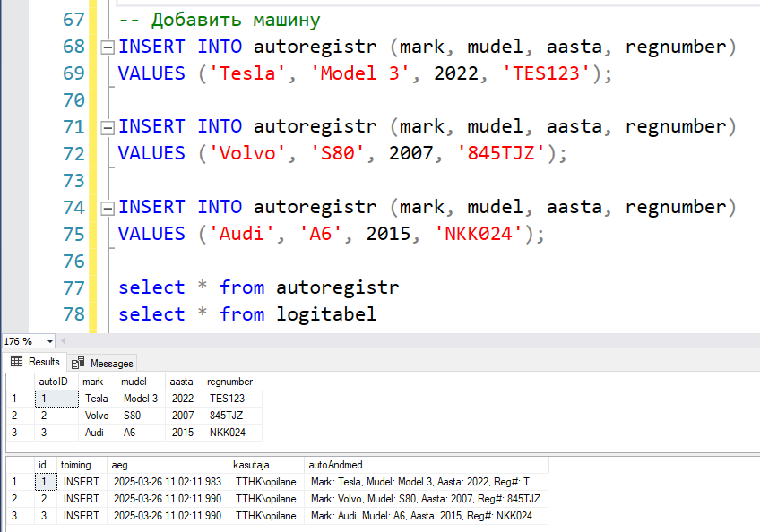
Task: Collapse the INSERT statement starting on line 68
Action: pos(108,47)
